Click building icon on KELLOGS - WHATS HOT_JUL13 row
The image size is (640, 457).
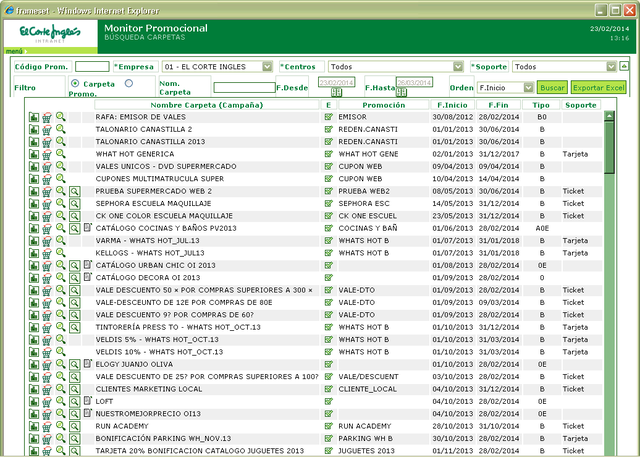tap(34, 253)
